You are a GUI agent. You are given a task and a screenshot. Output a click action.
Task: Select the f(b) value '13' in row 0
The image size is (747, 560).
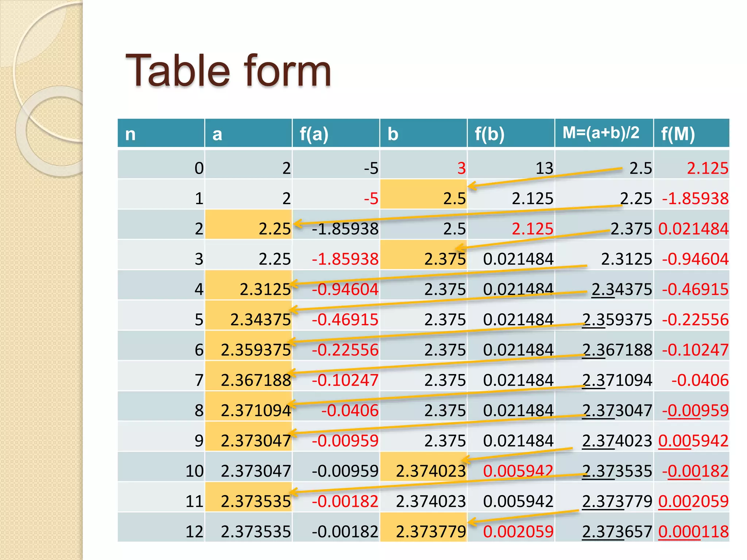click(545, 168)
